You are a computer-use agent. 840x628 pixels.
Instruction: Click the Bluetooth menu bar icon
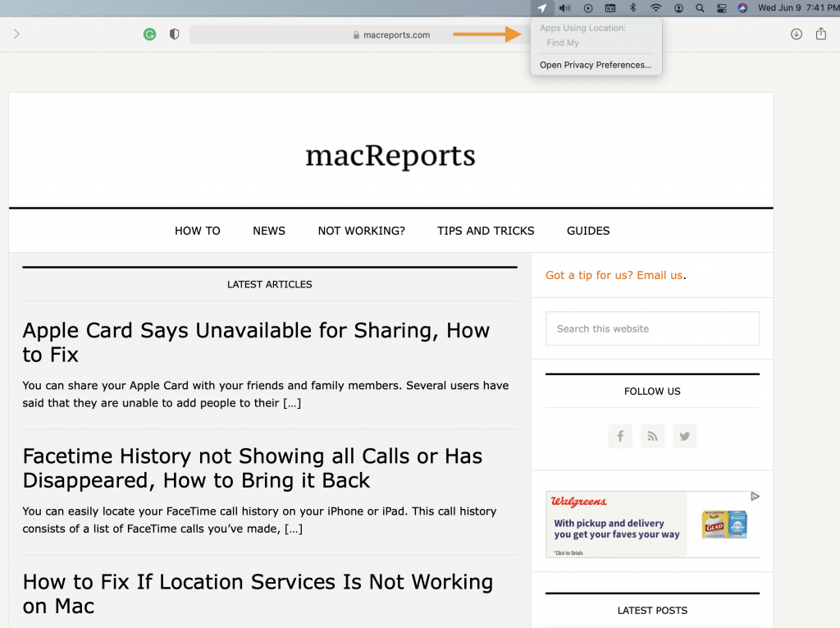coord(632,8)
